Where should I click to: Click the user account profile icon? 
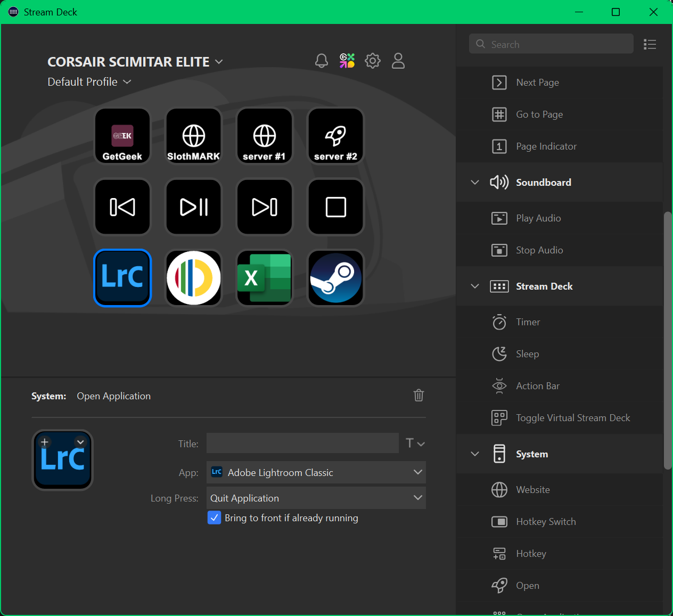click(x=398, y=61)
